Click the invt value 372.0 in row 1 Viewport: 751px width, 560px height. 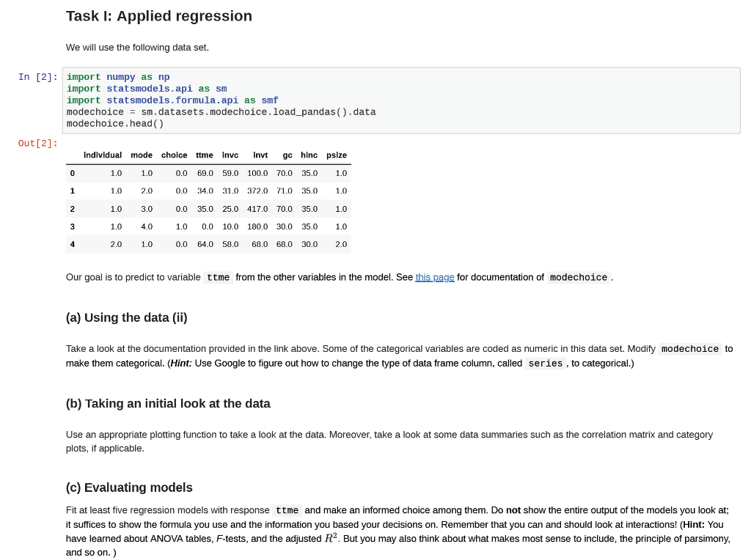[x=257, y=191]
